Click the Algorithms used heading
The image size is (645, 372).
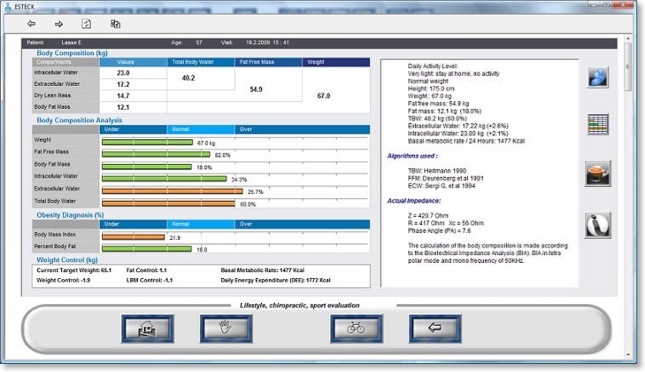coord(412,156)
